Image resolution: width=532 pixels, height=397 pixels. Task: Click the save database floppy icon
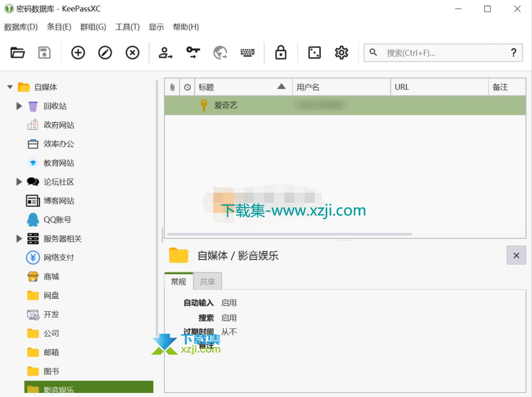44,53
